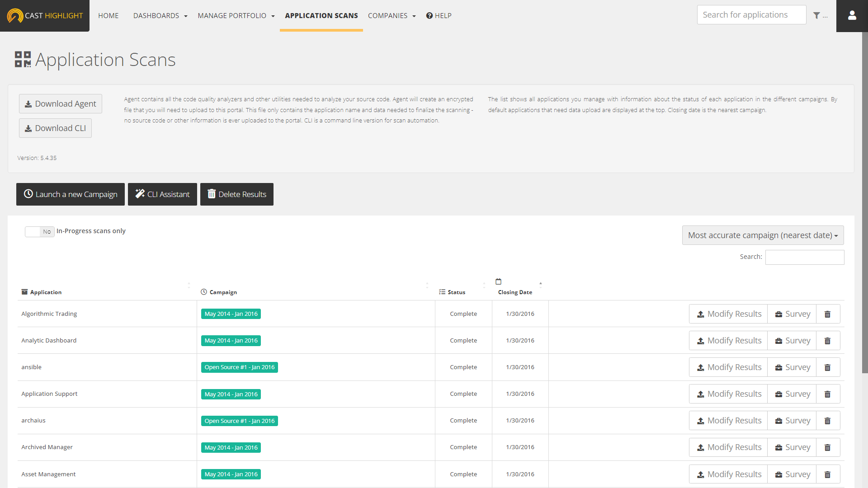Sort by Closing Date column arrows
Image resolution: width=868 pixels, height=488 pixels.
pos(541,285)
